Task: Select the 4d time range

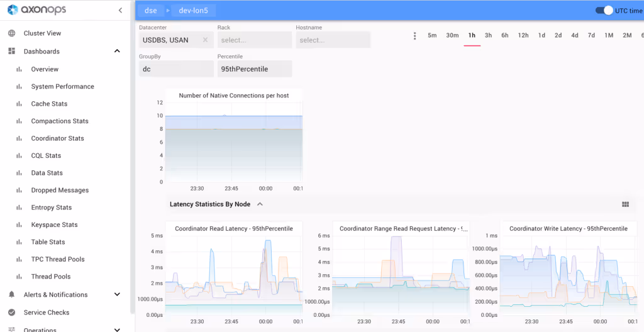Action: (575, 36)
